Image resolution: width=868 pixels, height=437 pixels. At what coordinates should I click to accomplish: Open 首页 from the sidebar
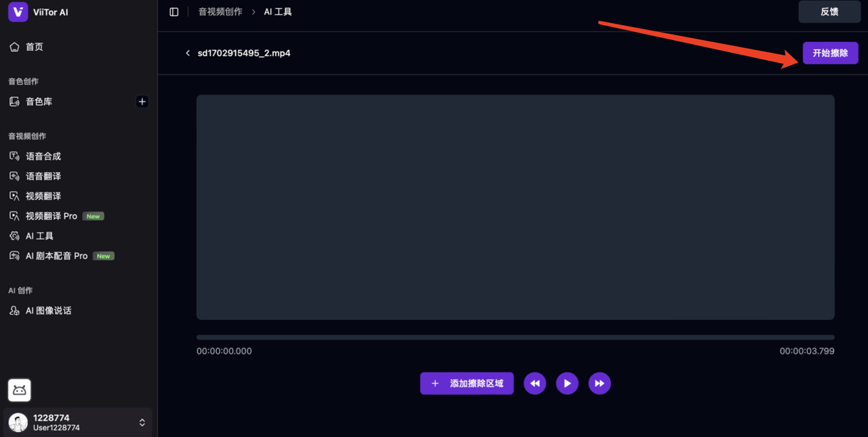pyautogui.click(x=34, y=47)
